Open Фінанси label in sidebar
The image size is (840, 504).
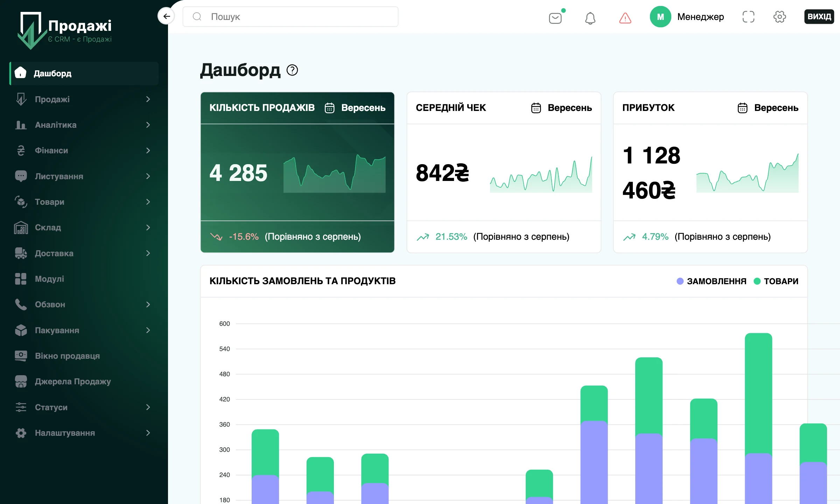(51, 150)
